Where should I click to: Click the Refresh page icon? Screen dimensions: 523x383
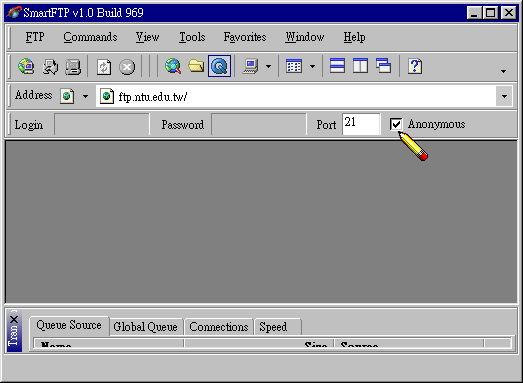click(104, 67)
